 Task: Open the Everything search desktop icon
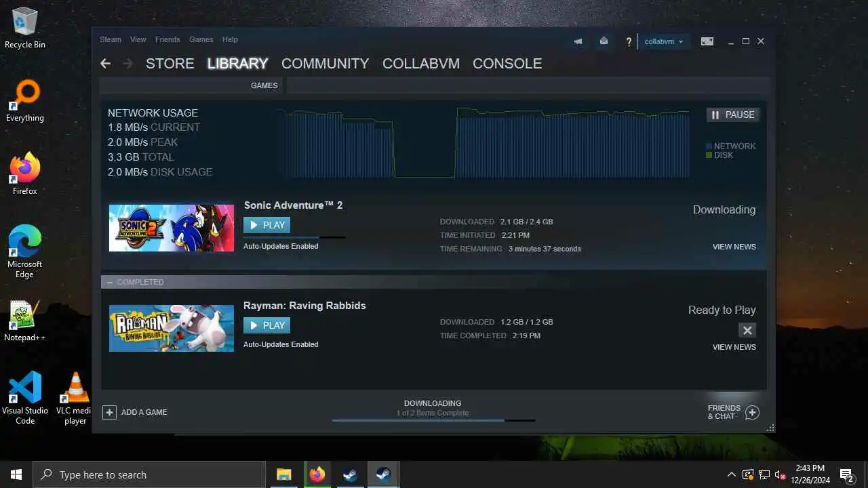click(25, 101)
